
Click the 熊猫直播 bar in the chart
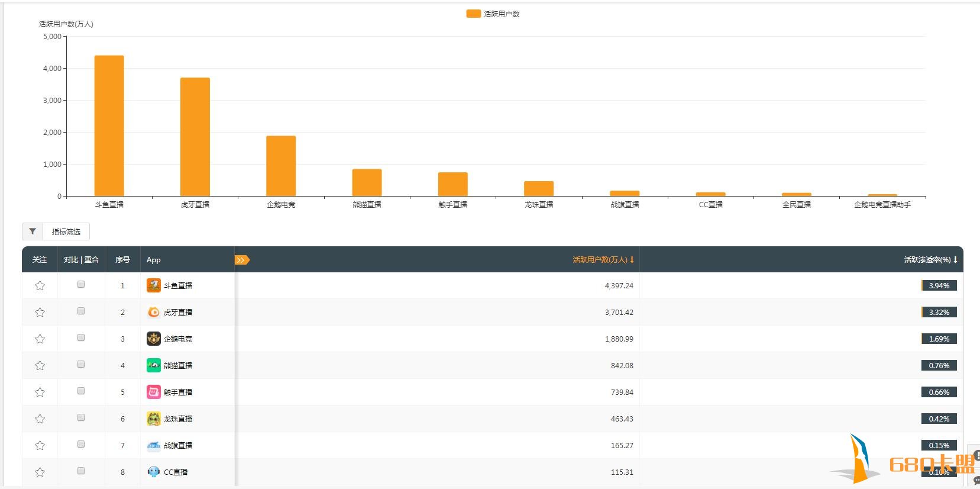point(367,182)
